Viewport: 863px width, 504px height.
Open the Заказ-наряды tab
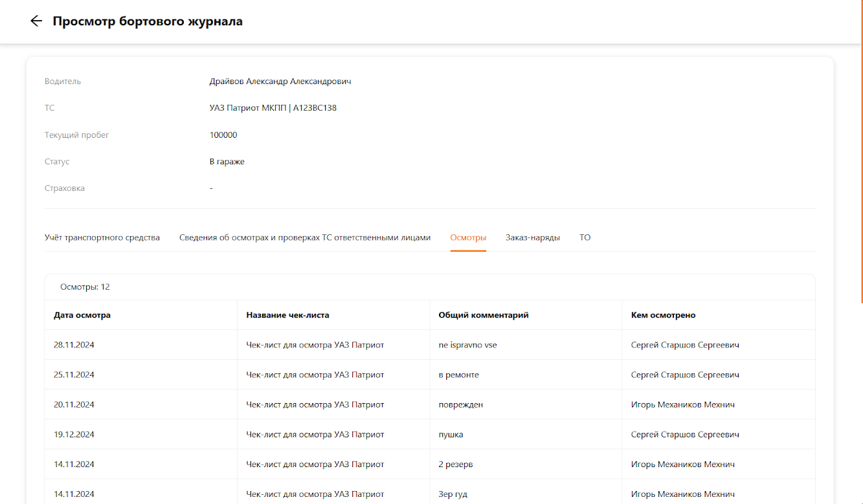[x=533, y=237]
